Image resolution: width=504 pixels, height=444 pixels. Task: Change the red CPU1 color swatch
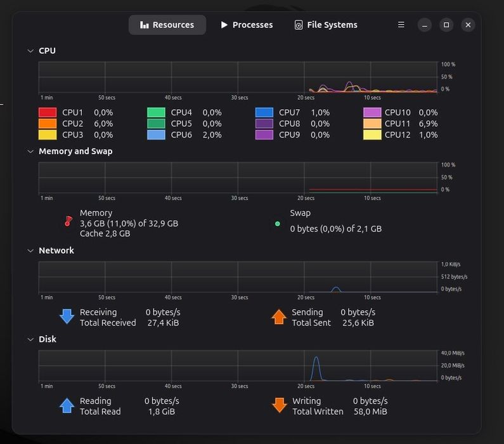(x=48, y=112)
